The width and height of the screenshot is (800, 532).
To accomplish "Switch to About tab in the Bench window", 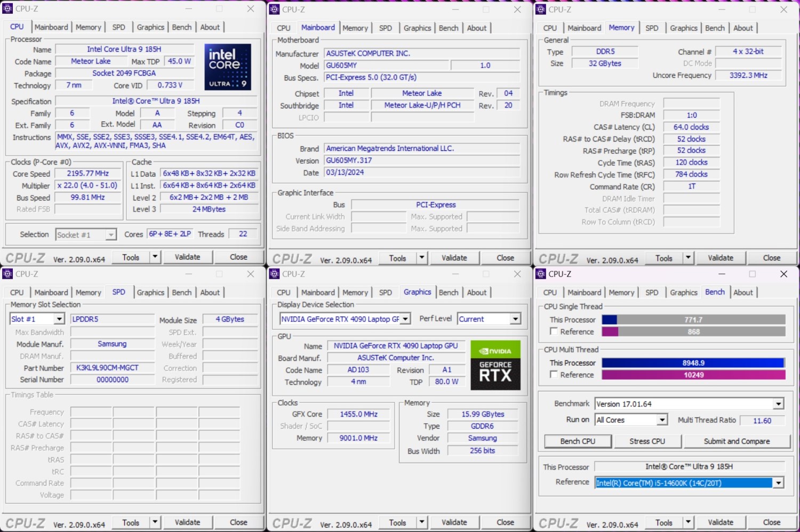I will 743,293.
